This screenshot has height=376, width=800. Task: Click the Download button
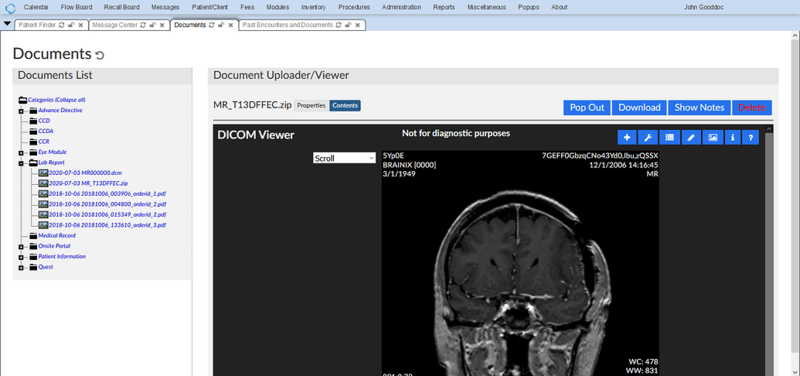coord(639,108)
